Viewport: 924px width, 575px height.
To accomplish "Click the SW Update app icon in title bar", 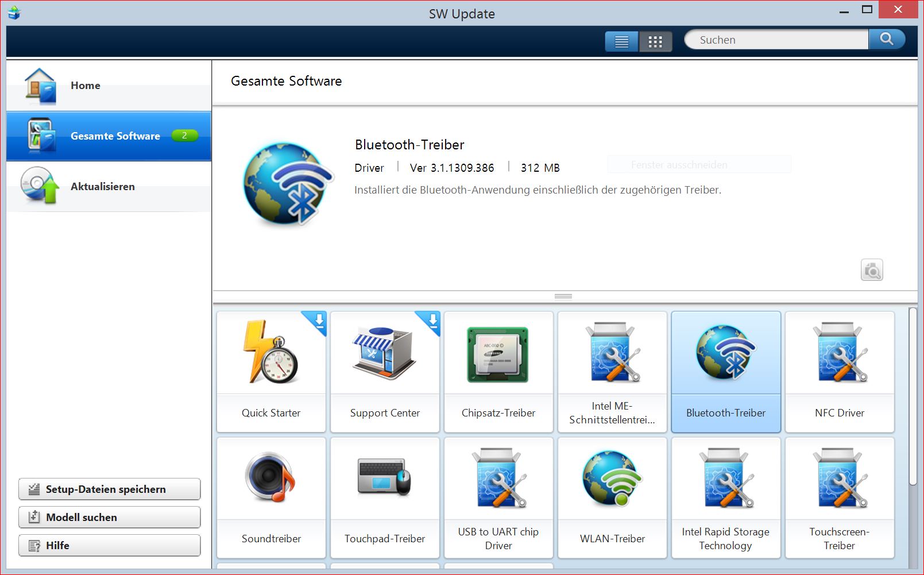I will pyautogui.click(x=14, y=13).
